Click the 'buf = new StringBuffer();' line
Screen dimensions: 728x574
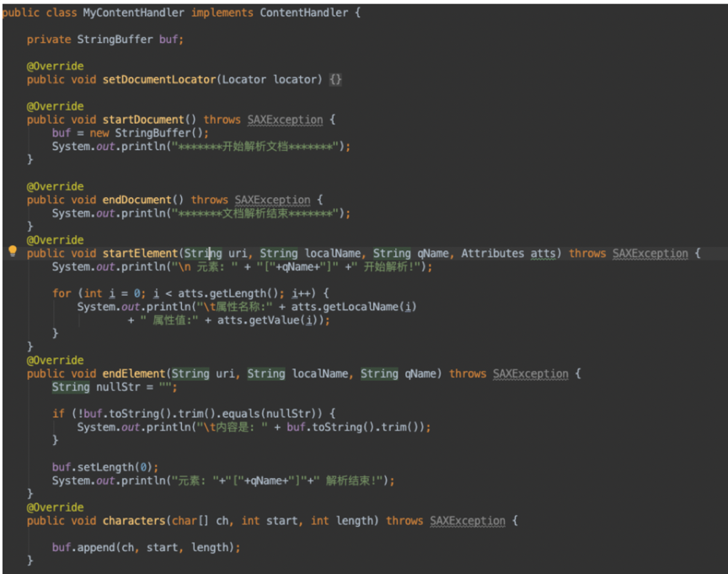[x=130, y=133]
